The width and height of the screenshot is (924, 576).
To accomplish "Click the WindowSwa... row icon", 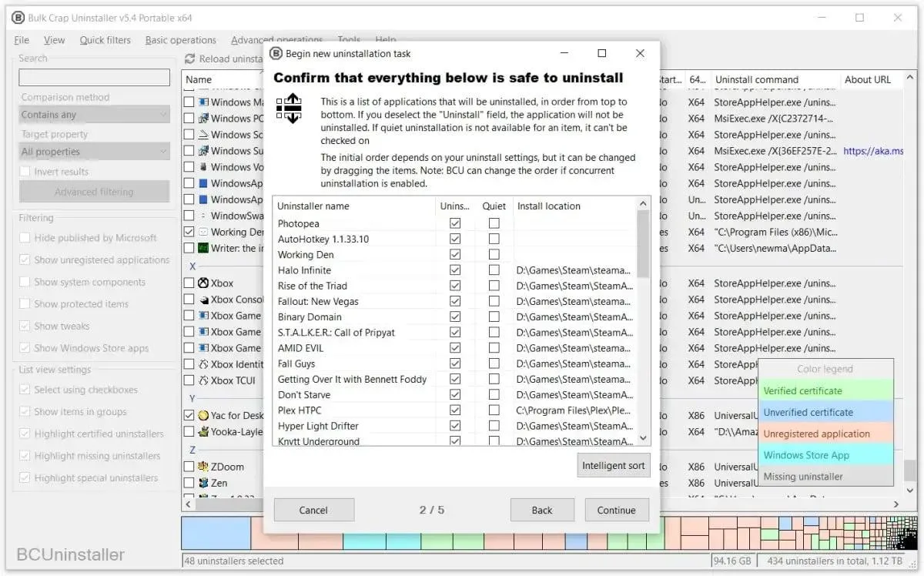I will 203,216.
